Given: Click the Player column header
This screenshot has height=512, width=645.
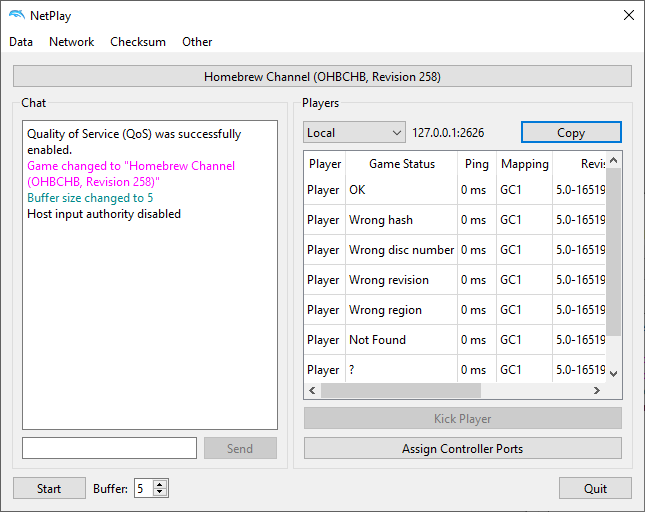Looking at the screenshot, I should [325, 164].
